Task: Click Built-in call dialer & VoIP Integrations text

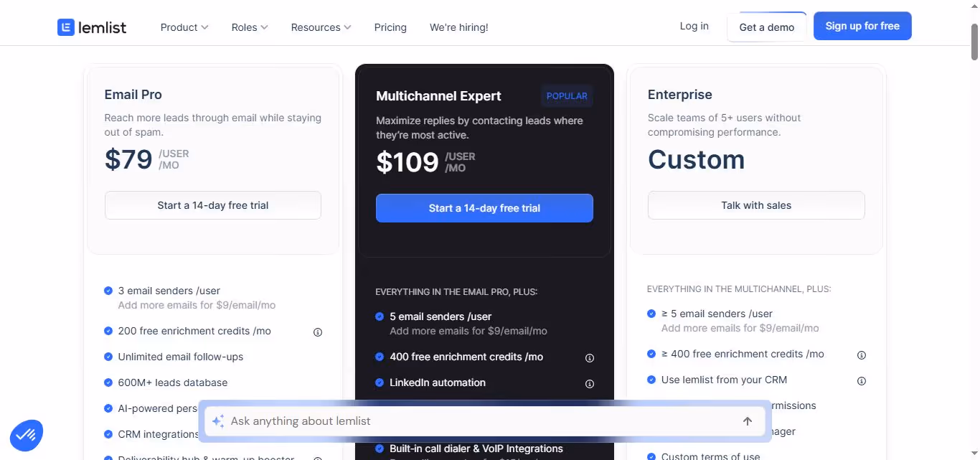Action: (476, 449)
